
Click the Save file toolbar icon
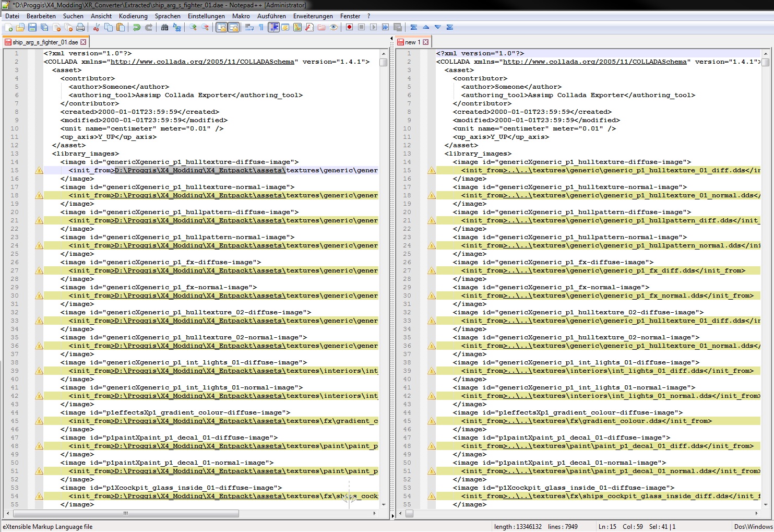(x=32, y=27)
